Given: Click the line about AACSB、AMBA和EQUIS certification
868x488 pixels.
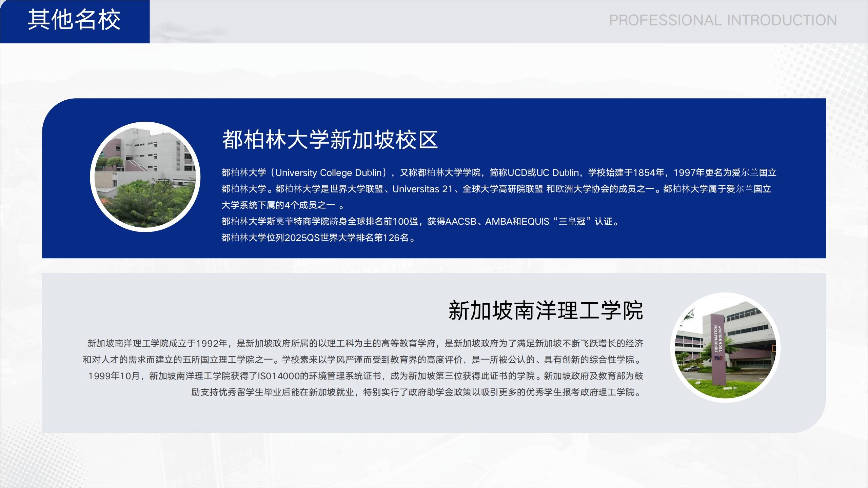Looking at the screenshot, I should 421,221.
